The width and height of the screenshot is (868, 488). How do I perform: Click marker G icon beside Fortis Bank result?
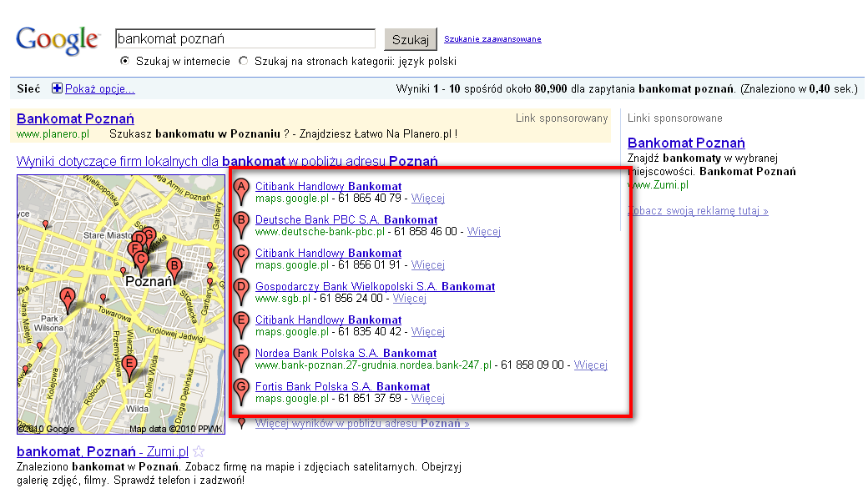241,391
